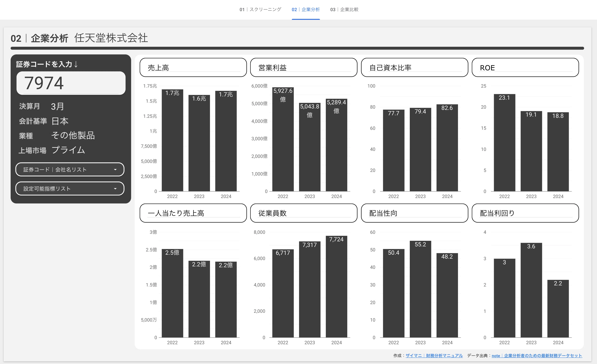Click the 業種 value その他製品
This screenshot has height=364, width=597.
tap(73, 135)
